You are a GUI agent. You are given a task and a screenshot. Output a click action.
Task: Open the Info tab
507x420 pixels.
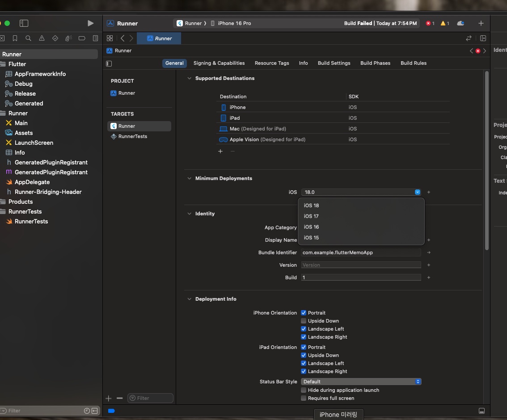[303, 63]
